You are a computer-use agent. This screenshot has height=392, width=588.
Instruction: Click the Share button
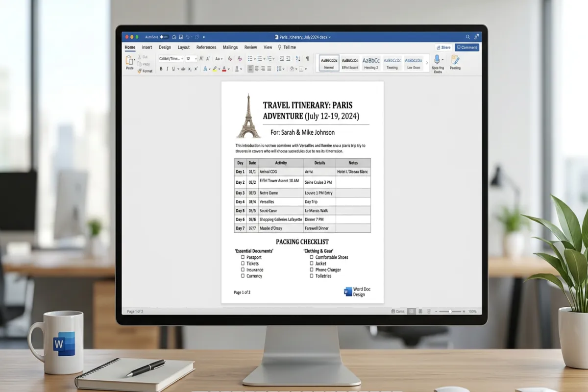tap(443, 47)
